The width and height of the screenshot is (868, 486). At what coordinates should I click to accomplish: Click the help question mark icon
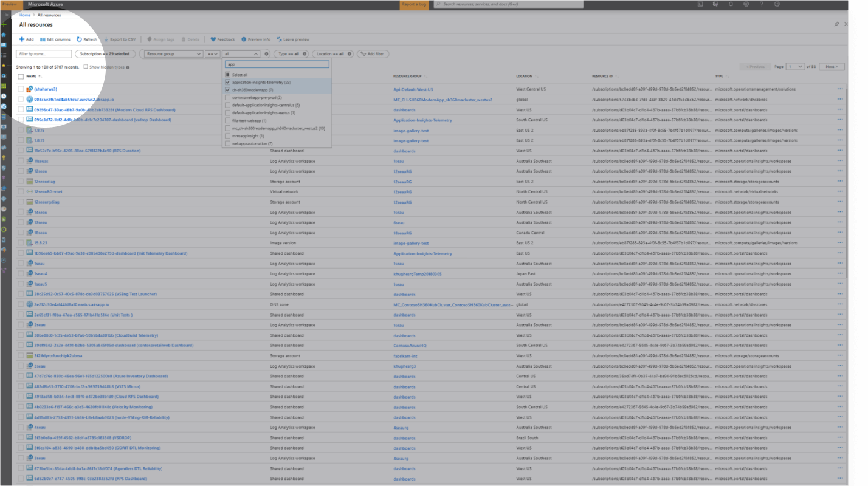point(762,4)
